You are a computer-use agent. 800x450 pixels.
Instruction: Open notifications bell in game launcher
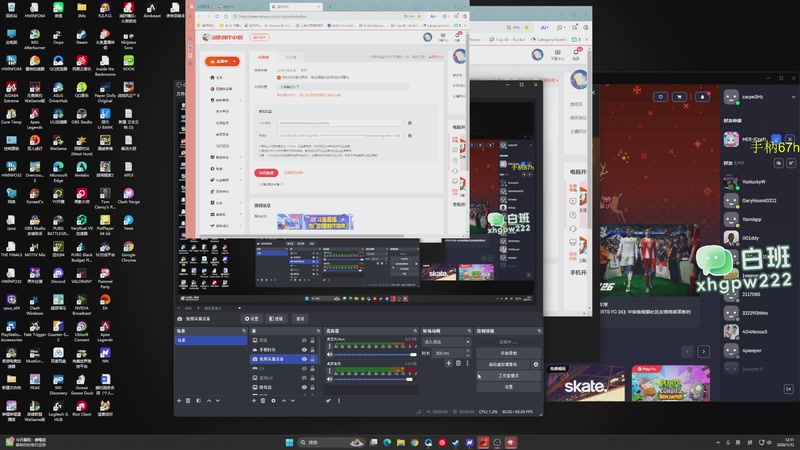pos(703,96)
